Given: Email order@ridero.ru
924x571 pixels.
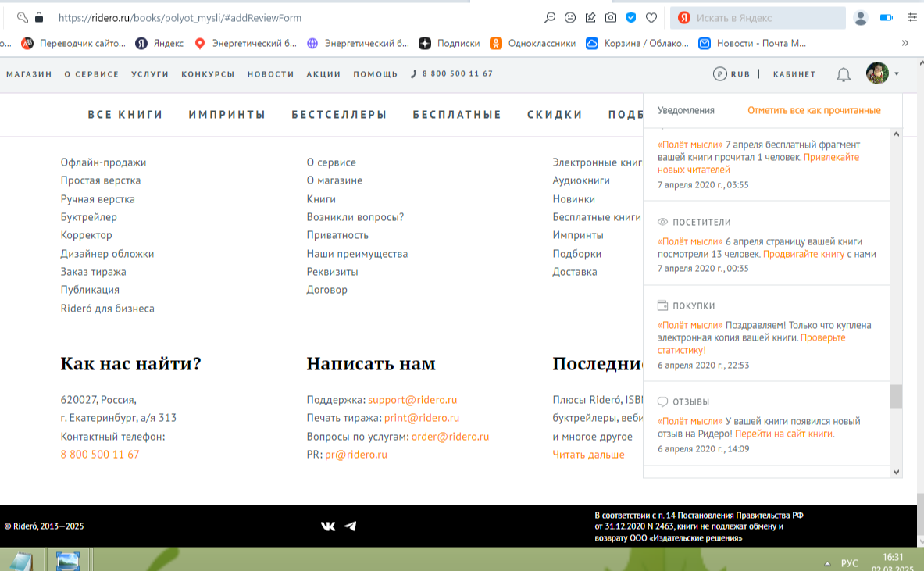Looking at the screenshot, I should coord(450,437).
